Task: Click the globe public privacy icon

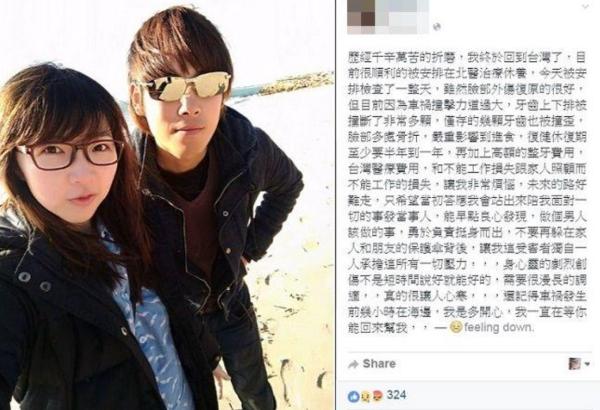Action: click(x=437, y=27)
